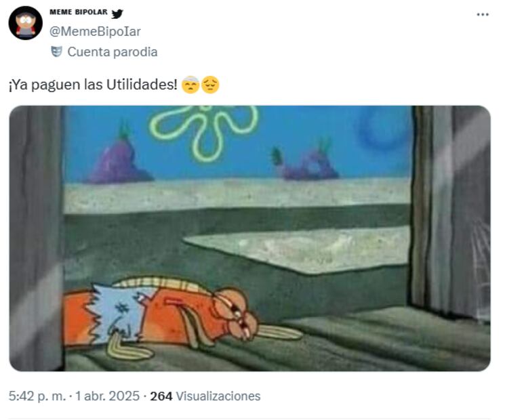Viewport: 505px width, 420px height.
Task: Select the Cuenta parodia label
Action: 112,51
